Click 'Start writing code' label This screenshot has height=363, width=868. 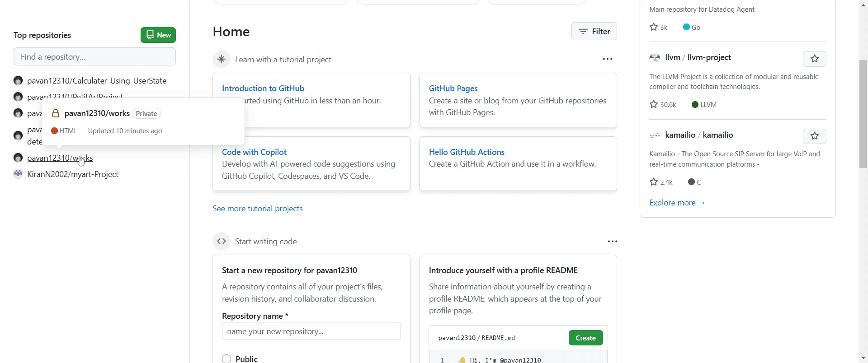[x=266, y=242]
